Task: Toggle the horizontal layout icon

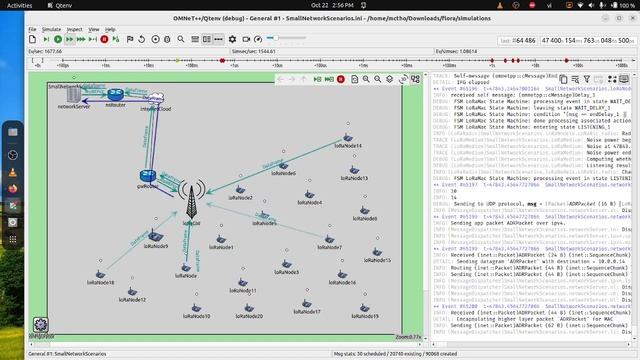Action: pyautogui.click(x=195, y=39)
